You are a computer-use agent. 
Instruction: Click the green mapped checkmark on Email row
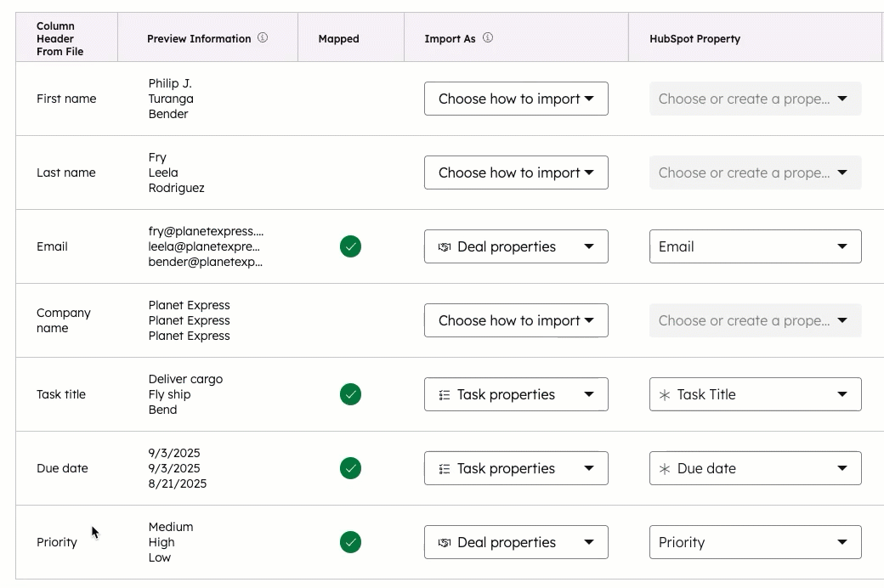click(351, 246)
